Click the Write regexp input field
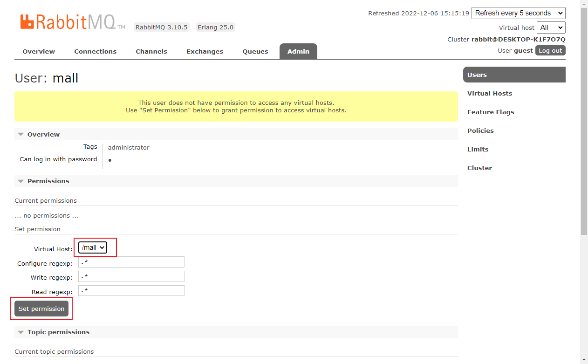588x364 pixels. 131,276
